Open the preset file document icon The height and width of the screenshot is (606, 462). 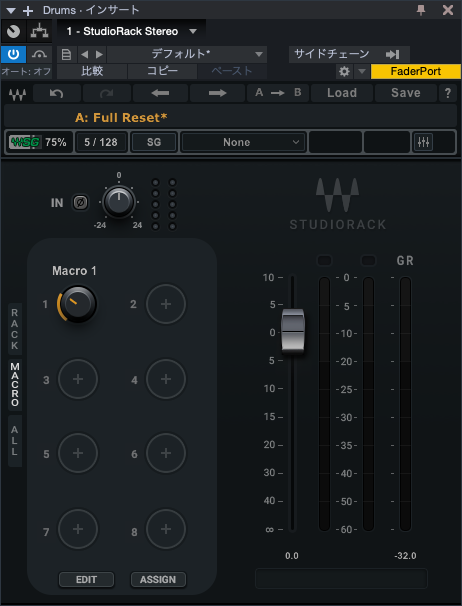click(x=66, y=54)
